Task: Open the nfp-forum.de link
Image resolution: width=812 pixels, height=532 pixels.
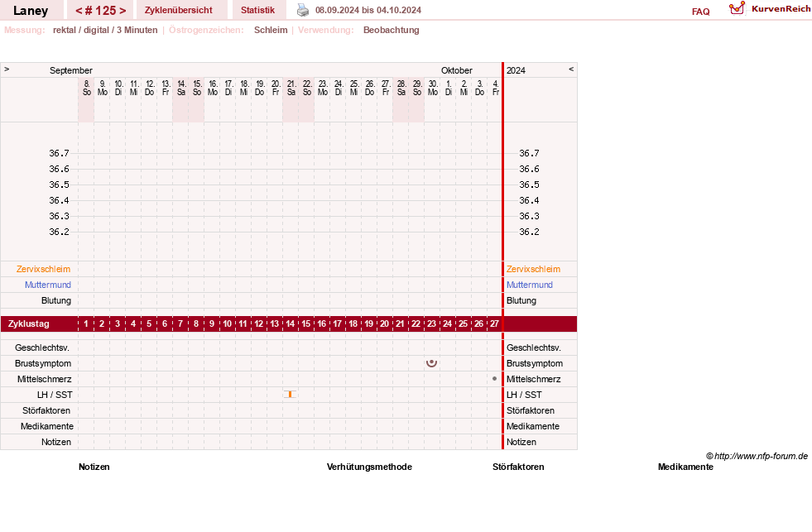Action: (761, 456)
